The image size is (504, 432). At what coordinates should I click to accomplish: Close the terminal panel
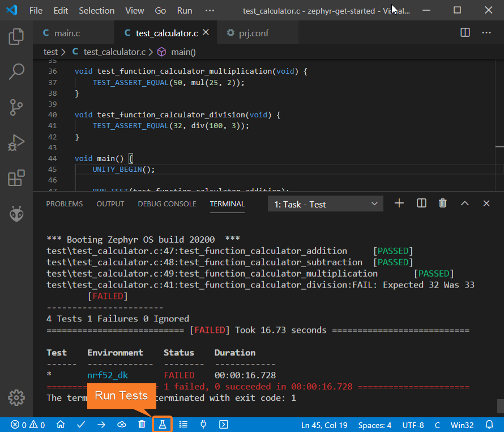point(486,204)
